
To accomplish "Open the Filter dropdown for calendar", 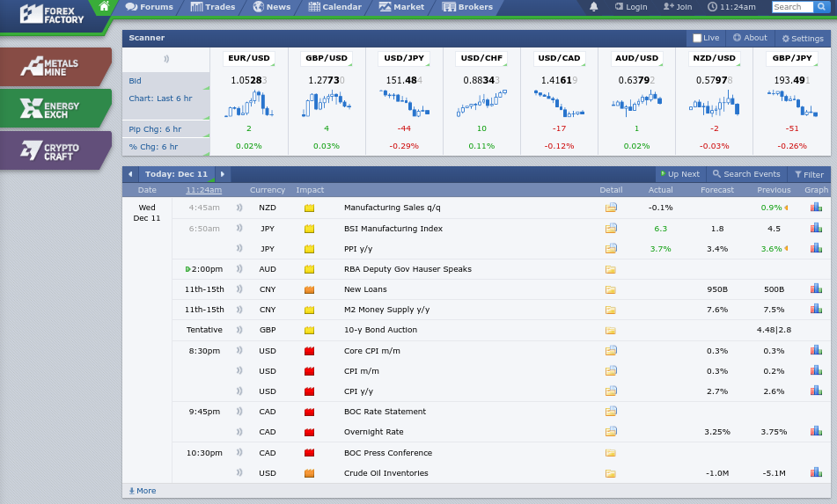I will pyautogui.click(x=809, y=174).
